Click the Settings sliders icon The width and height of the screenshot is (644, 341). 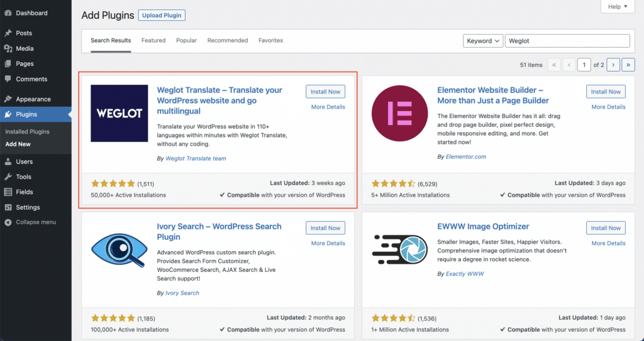tap(8, 207)
